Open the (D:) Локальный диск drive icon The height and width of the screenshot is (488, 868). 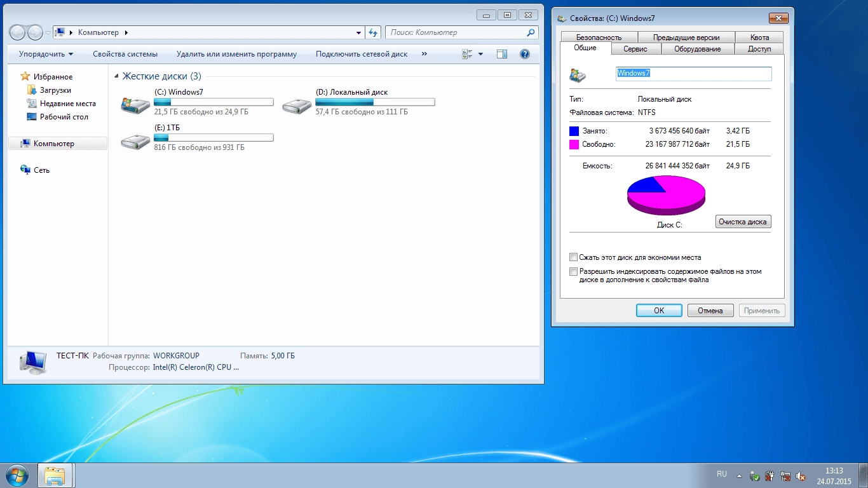297,105
